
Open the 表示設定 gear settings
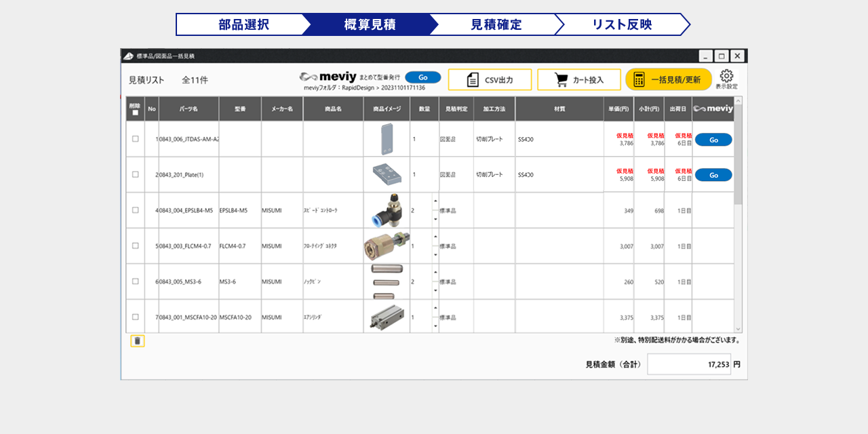pyautogui.click(x=726, y=77)
